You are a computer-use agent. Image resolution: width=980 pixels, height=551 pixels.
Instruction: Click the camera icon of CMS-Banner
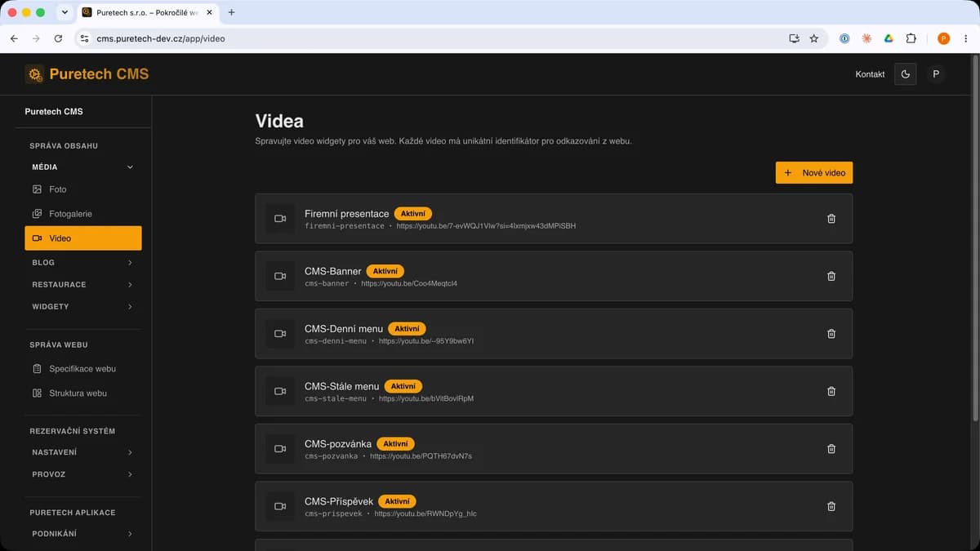(280, 276)
